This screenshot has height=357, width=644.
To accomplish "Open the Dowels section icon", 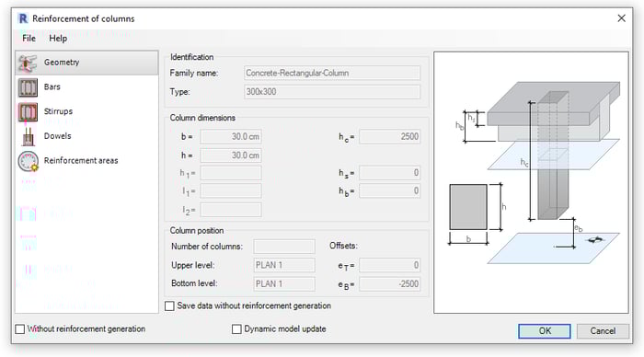I will click(28, 137).
